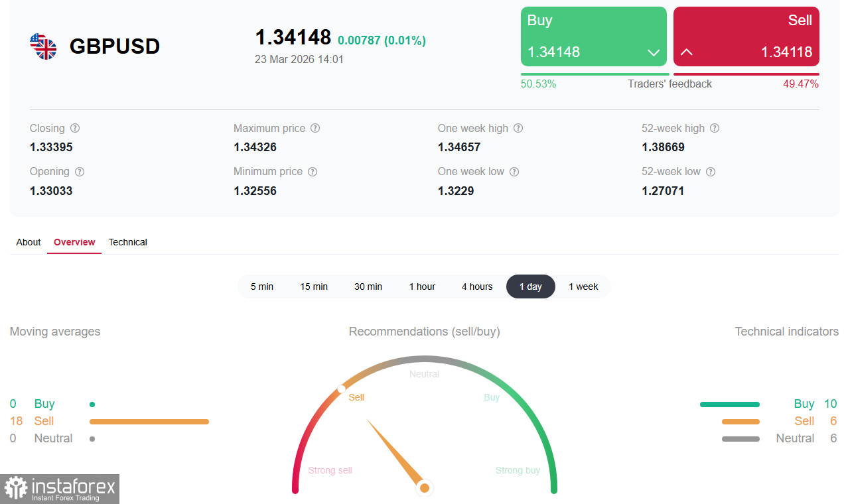
Task: Click the info icon beside Maximum price
Action: pos(315,129)
